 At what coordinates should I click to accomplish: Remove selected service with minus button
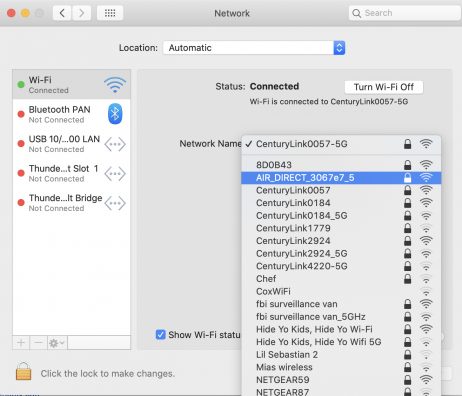38,343
